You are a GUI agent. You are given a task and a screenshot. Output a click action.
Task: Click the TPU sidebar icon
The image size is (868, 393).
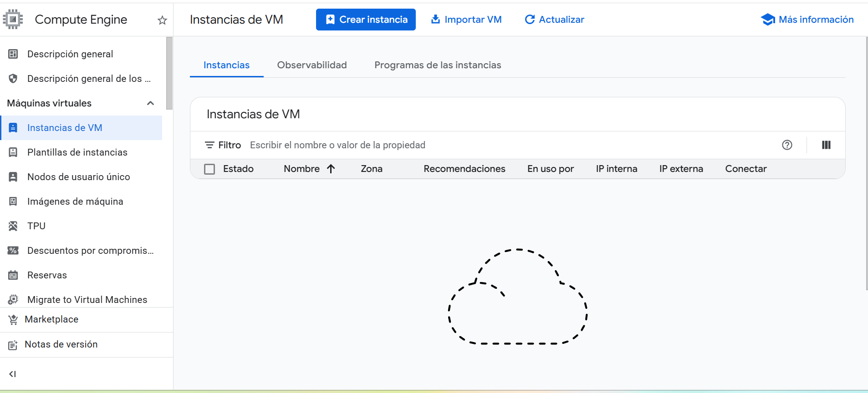click(x=13, y=226)
